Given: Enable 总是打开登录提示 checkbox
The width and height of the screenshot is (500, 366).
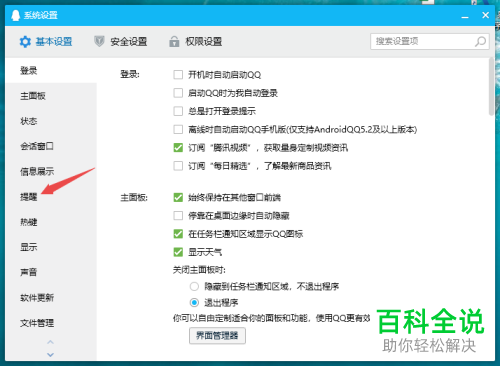Looking at the screenshot, I should click(x=178, y=111).
